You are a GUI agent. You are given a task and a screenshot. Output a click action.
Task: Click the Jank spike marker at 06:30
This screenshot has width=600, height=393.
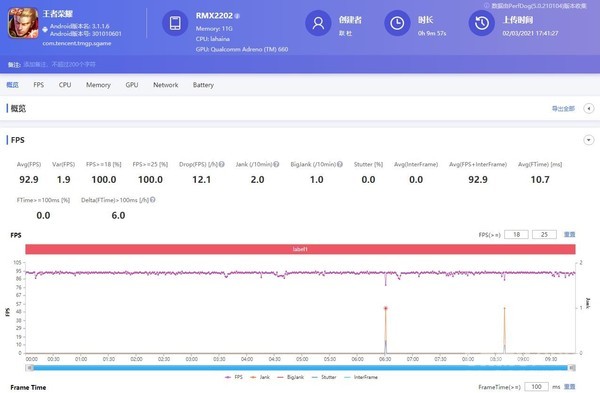coord(386,308)
